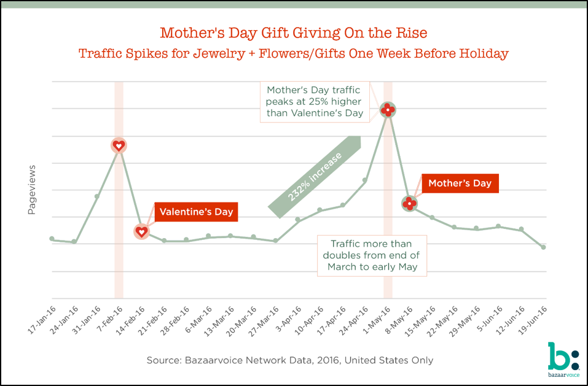Viewport: 588px width, 386px height.
Task: Click the chart title 'Mother's Day Gift Giving On the Rise'
Action: point(293,32)
